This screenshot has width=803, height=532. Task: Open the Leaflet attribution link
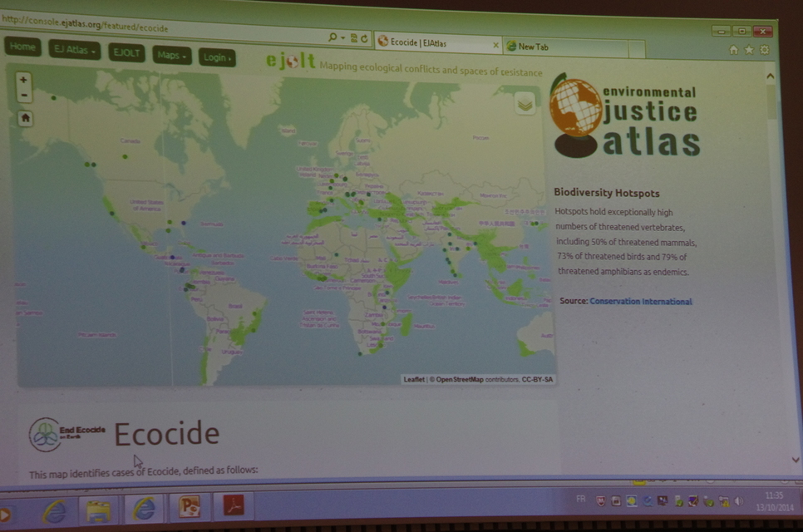click(x=414, y=379)
